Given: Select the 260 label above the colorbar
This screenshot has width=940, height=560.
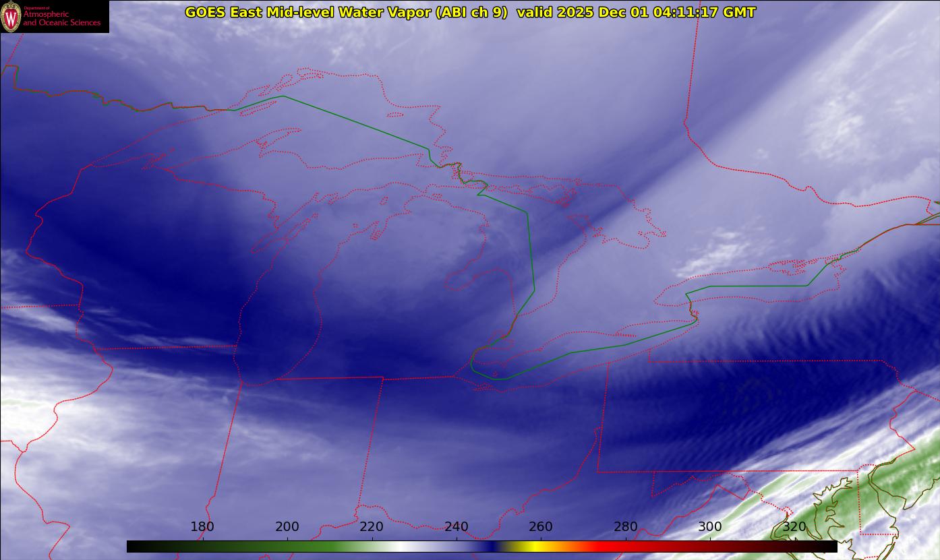Looking at the screenshot, I should pyautogui.click(x=541, y=527).
